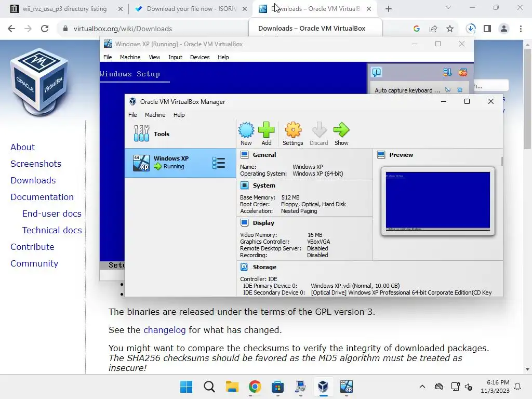Select Tools in VirtualBox Manager sidebar
This screenshot has width=532, height=399.
pyautogui.click(x=180, y=134)
